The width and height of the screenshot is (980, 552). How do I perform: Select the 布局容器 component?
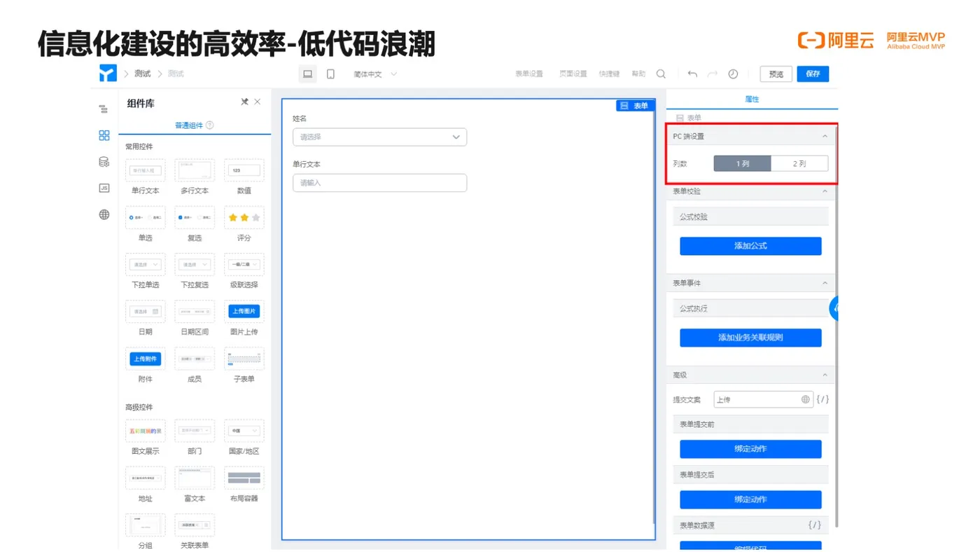tap(244, 485)
